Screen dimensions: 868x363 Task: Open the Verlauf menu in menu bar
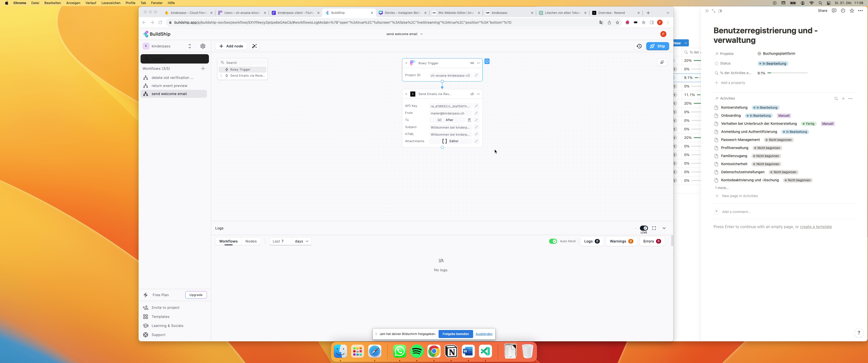pos(91,3)
